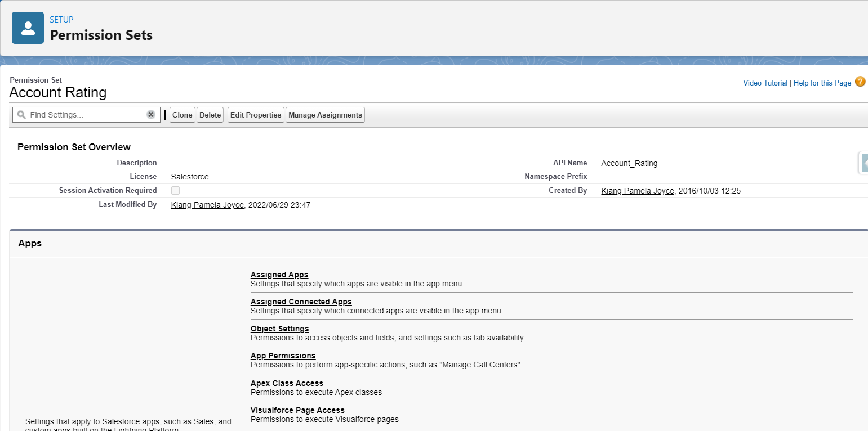
Task: Open Object Settings
Action: point(279,329)
